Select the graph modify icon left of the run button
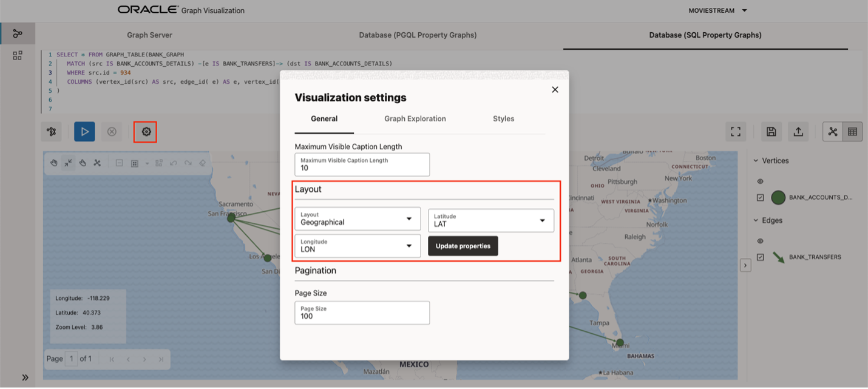 51,131
